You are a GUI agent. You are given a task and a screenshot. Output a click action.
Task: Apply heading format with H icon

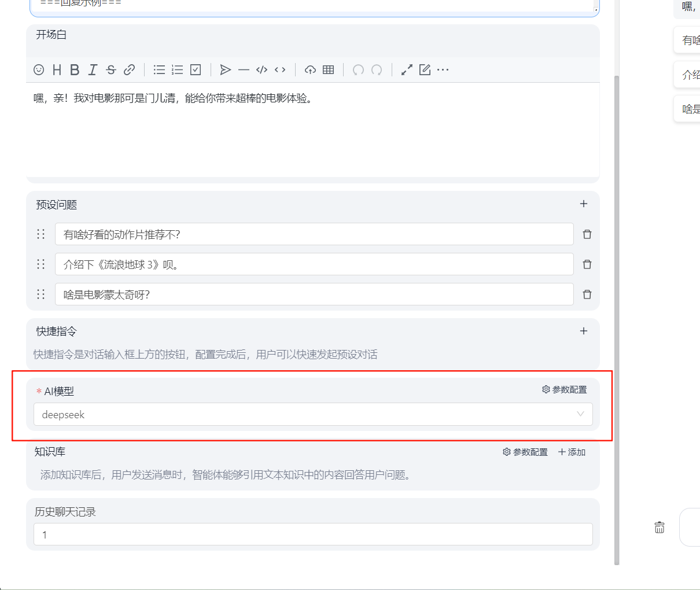[57, 70]
